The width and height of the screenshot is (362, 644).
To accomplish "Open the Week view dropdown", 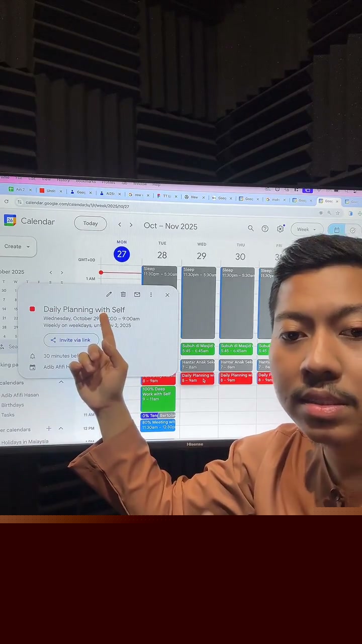I will click(306, 229).
